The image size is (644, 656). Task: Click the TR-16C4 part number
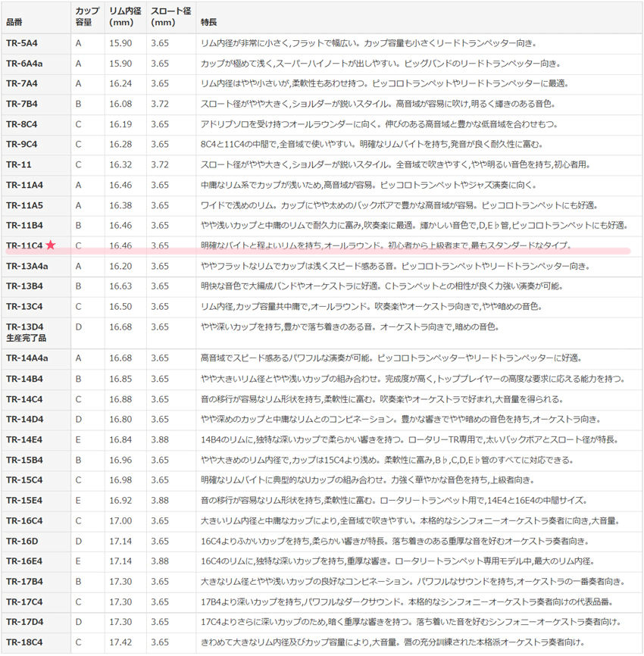(x=24, y=521)
